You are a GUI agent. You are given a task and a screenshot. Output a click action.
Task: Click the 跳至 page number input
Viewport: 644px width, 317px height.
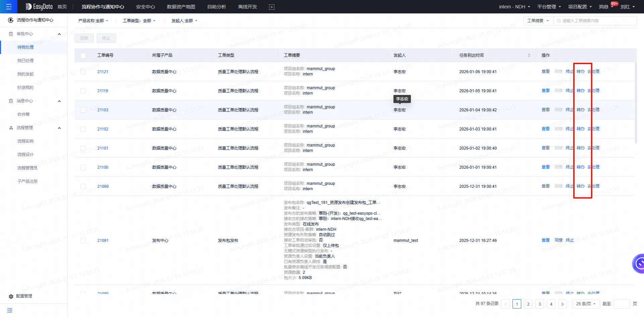pos(622,304)
